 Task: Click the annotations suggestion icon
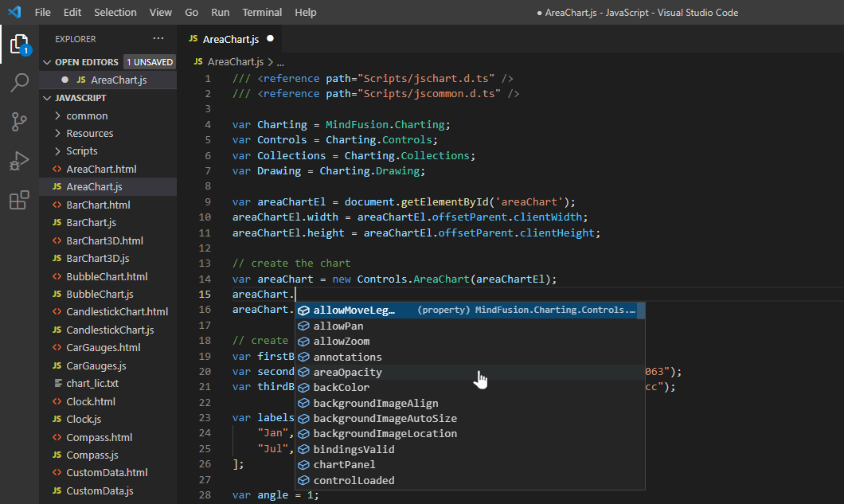pyautogui.click(x=303, y=357)
